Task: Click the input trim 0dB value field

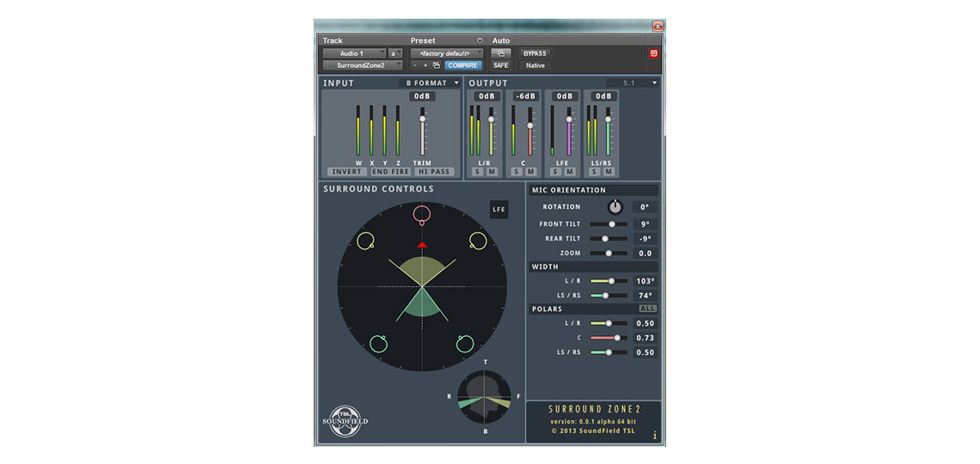Action: point(422,96)
